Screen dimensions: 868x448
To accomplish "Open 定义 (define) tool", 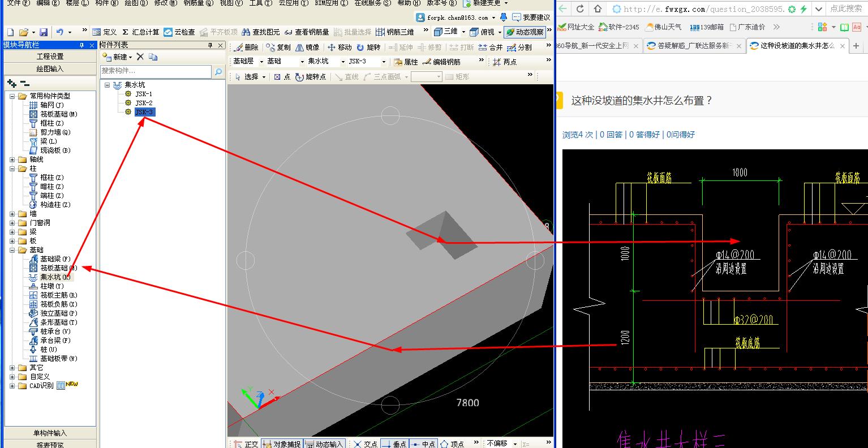I will (105, 32).
